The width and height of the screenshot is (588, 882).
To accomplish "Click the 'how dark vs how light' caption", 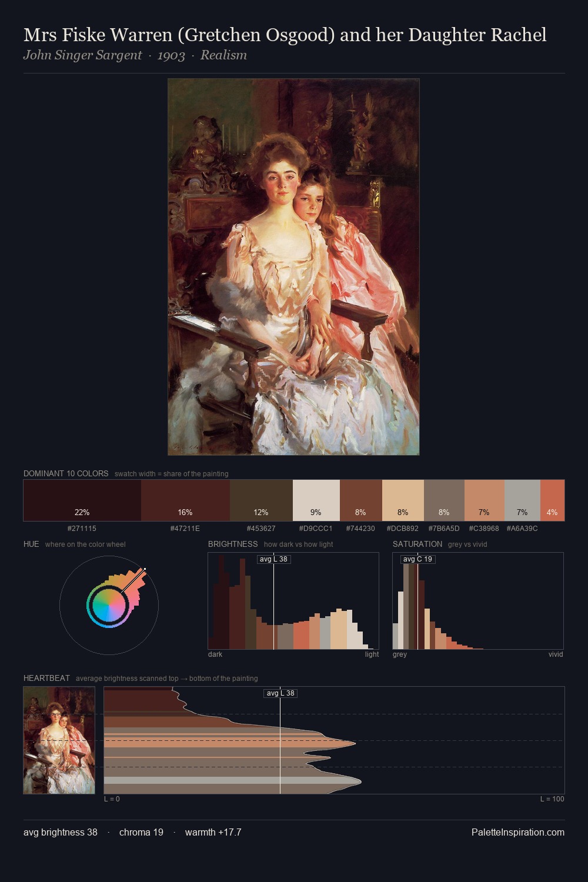I will 298,544.
